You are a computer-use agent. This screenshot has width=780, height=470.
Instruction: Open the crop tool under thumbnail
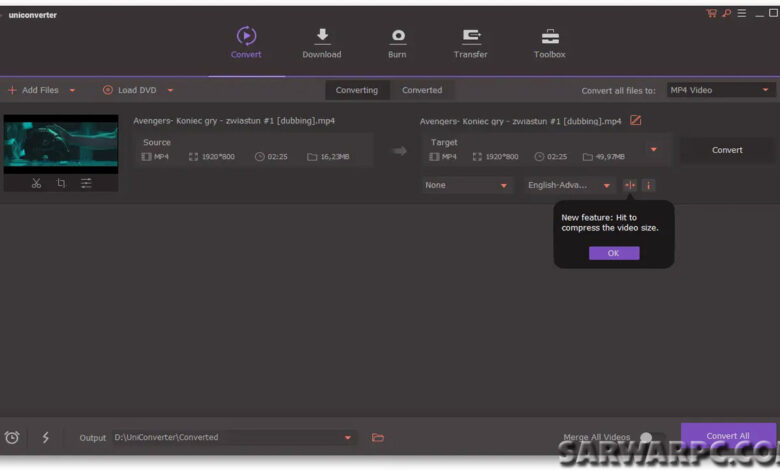(61, 184)
